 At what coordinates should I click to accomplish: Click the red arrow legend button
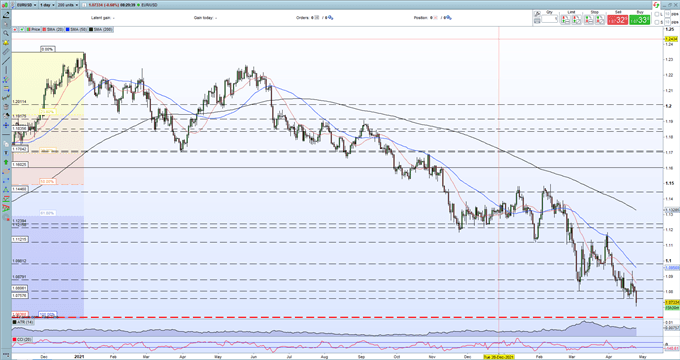click(15, 29)
